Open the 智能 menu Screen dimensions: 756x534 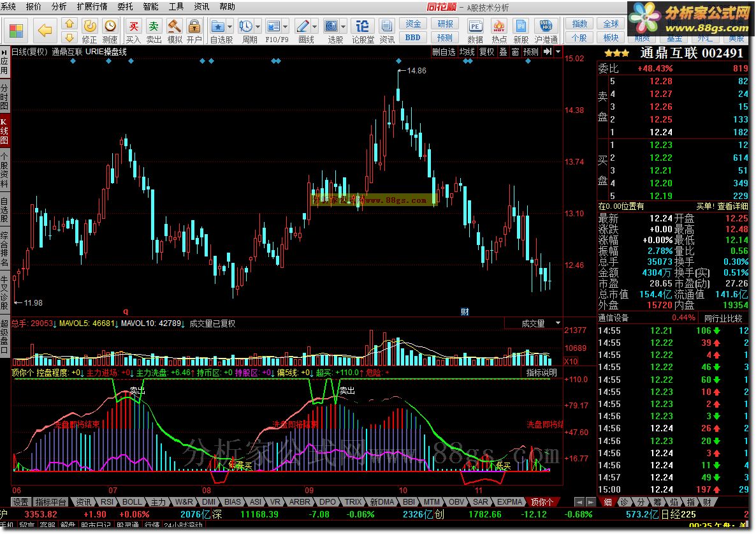point(151,7)
